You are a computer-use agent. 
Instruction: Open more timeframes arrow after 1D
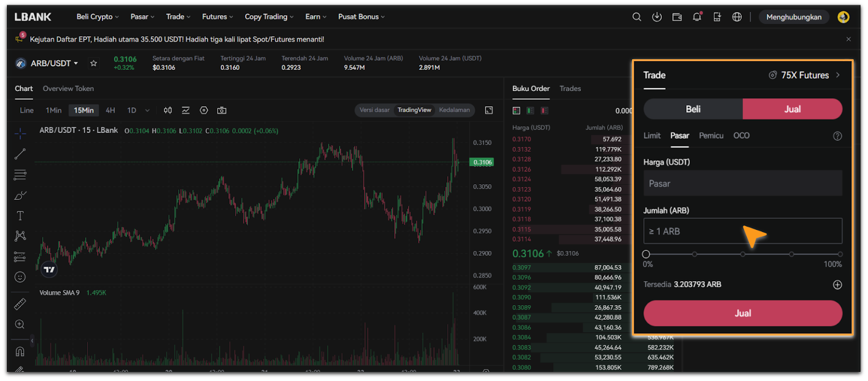click(x=147, y=111)
